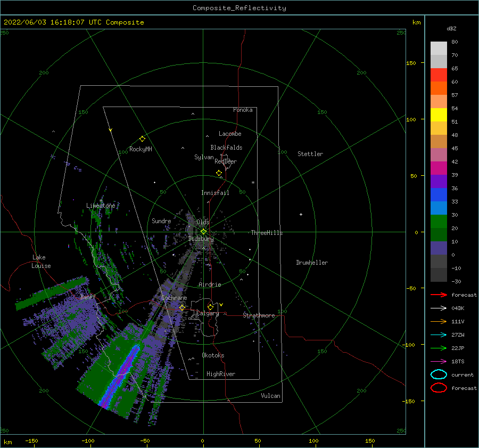Click the Lacombe town label

[x=230, y=134]
